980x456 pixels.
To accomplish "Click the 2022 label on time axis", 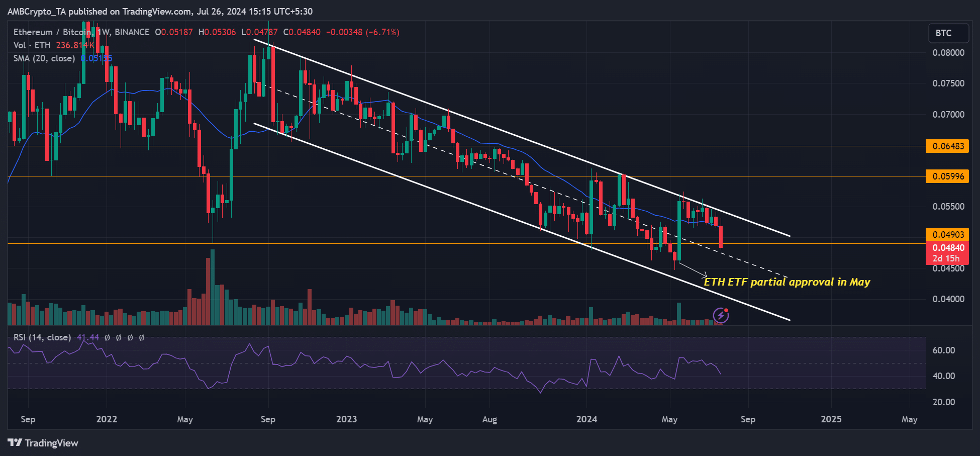I will [x=107, y=419].
